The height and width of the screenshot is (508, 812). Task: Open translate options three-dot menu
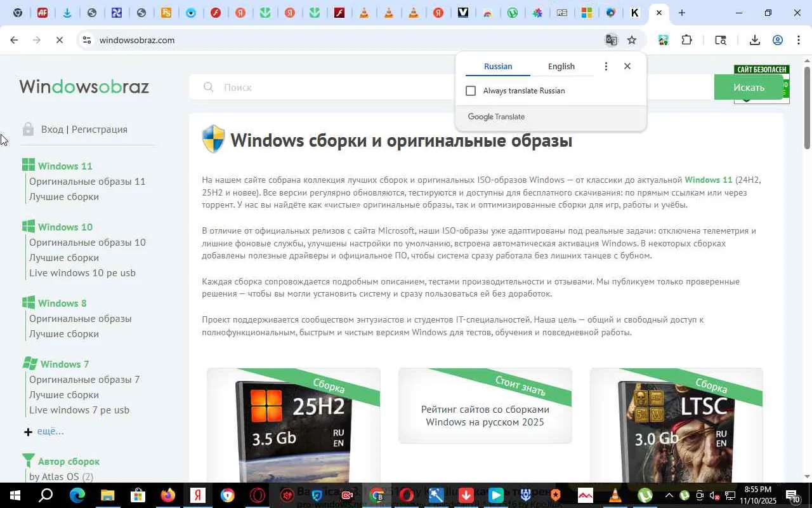(606, 66)
